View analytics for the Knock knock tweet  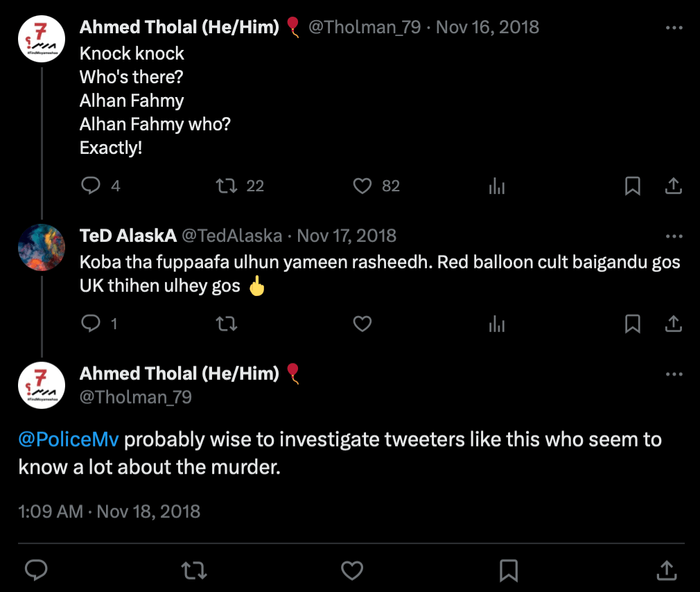tap(497, 186)
